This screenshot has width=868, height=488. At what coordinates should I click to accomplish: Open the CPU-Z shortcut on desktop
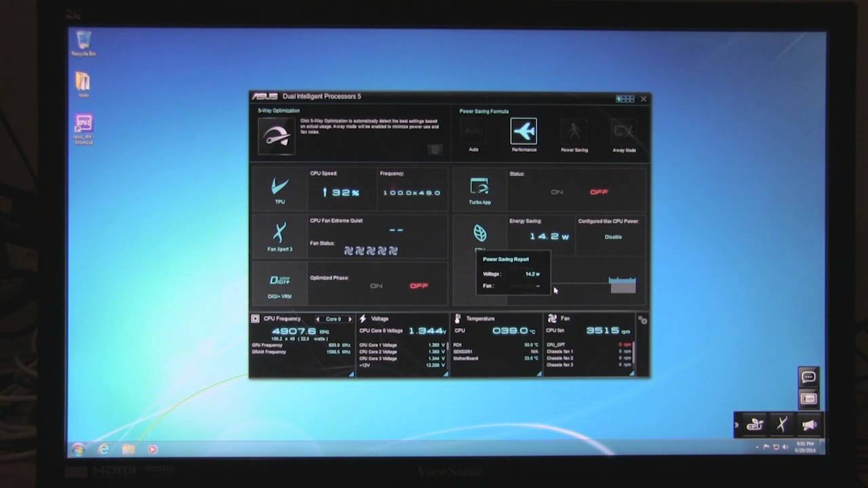click(x=83, y=129)
